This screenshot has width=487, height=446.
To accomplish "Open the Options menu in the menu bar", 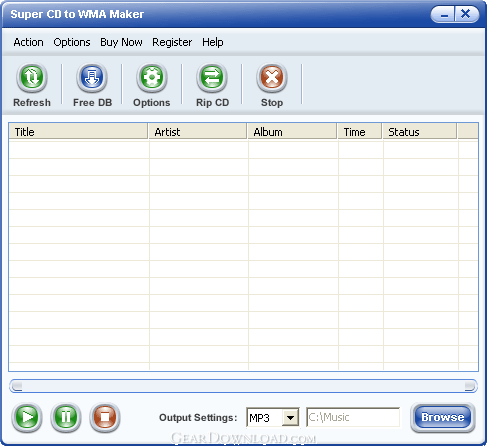I will pyautogui.click(x=72, y=42).
